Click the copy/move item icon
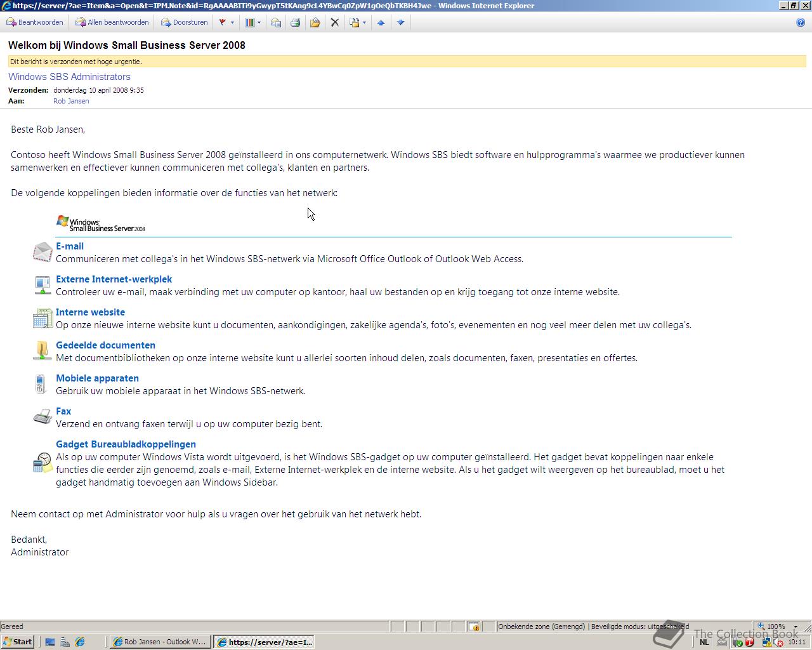Viewport: 812px width, 650px height. coord(355,22)
